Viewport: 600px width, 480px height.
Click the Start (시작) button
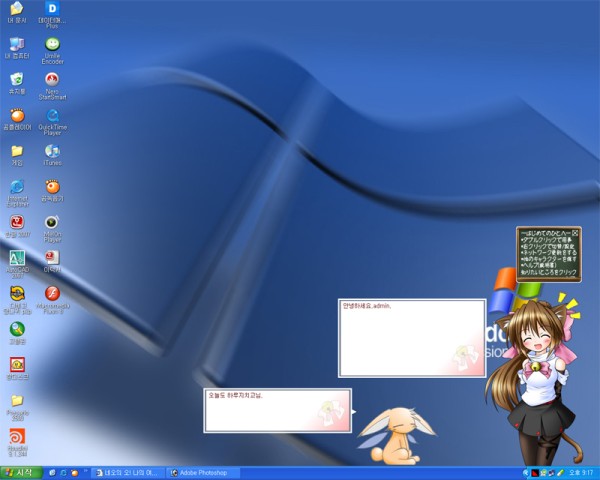[21, 473]
